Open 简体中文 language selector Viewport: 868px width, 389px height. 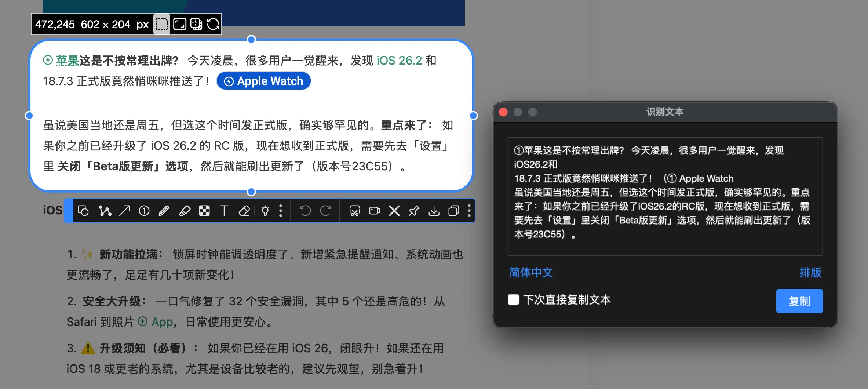531,272
